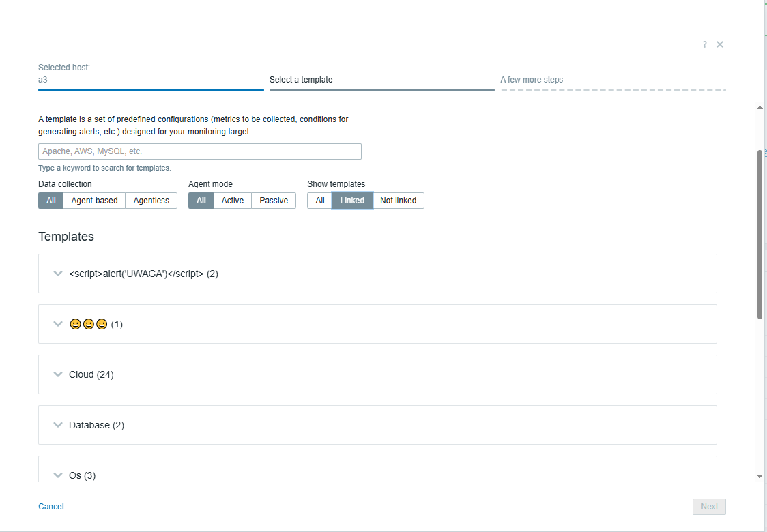Click the Agent mode label

click(x=210, y=184)
